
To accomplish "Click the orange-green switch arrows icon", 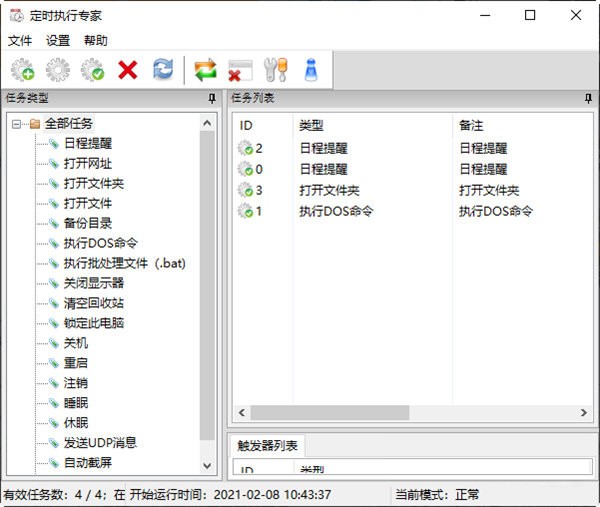I will (x=205, y=69).
